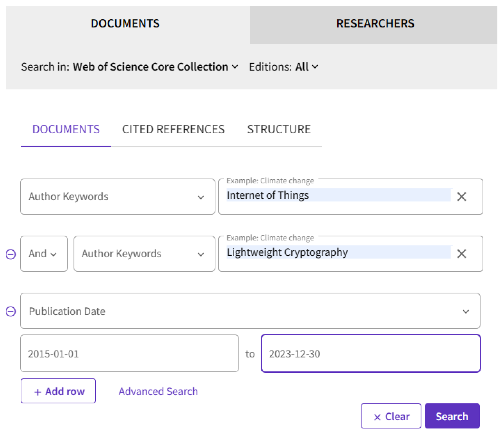Click the start date field 2015-01-01
The image size is (504, 434).
[x=129, y=354]
